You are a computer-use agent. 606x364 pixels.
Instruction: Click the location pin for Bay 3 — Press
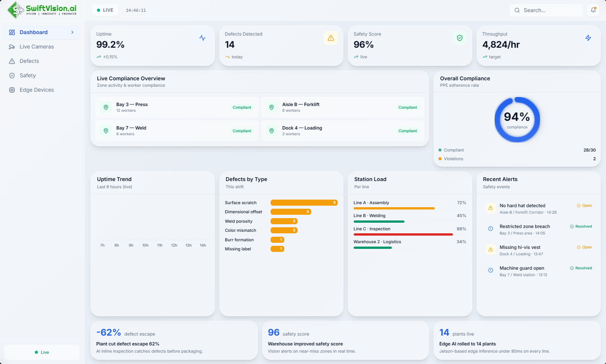click(x=106, y=107)
